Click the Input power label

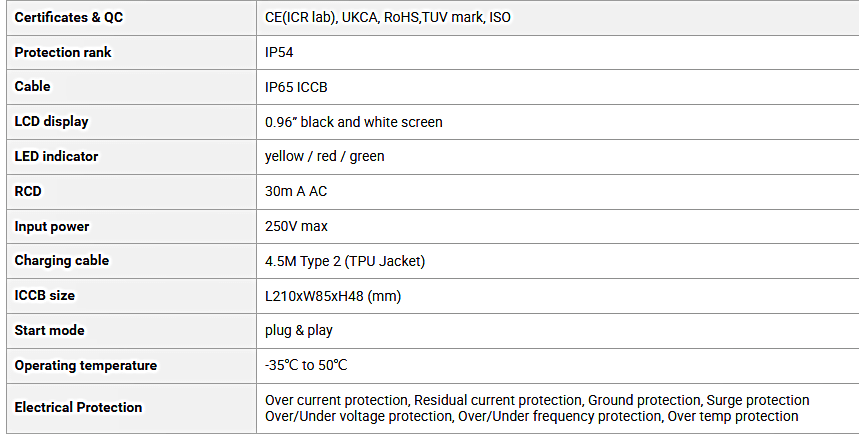point(52,227)
